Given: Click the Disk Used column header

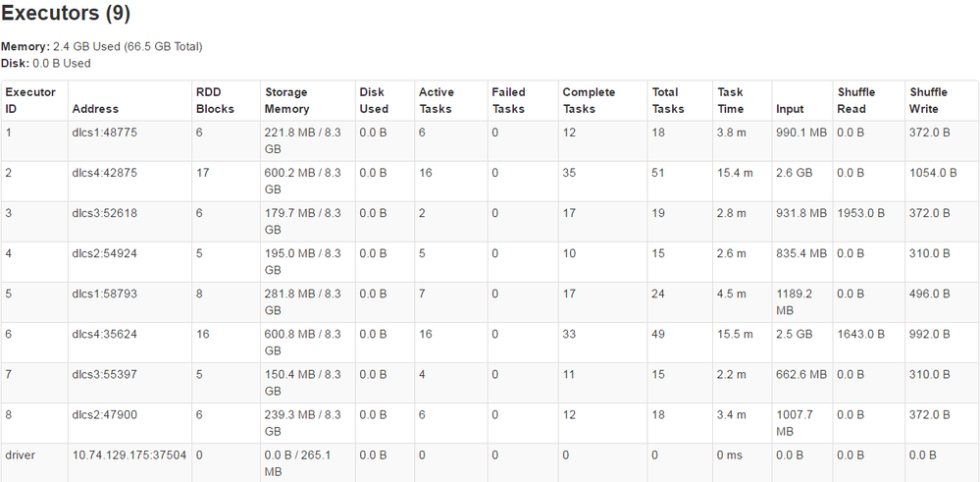Looking at the screenshot, I should (374, 100).
